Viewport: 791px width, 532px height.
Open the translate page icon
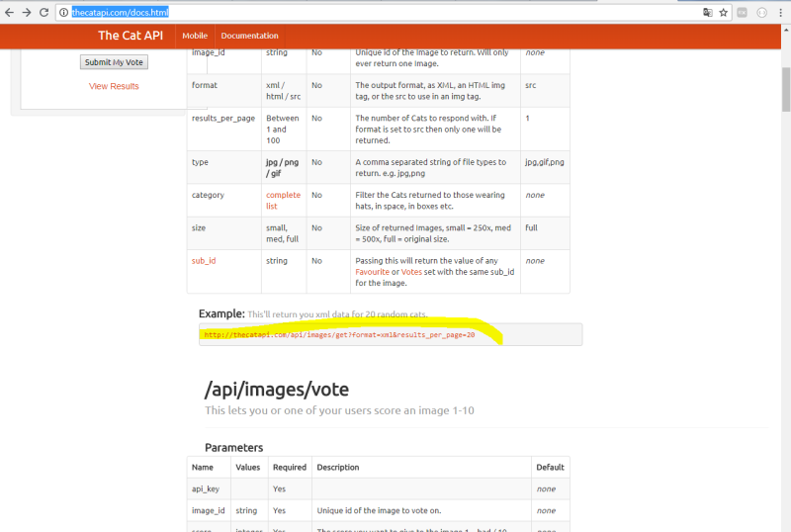[708, 13]
